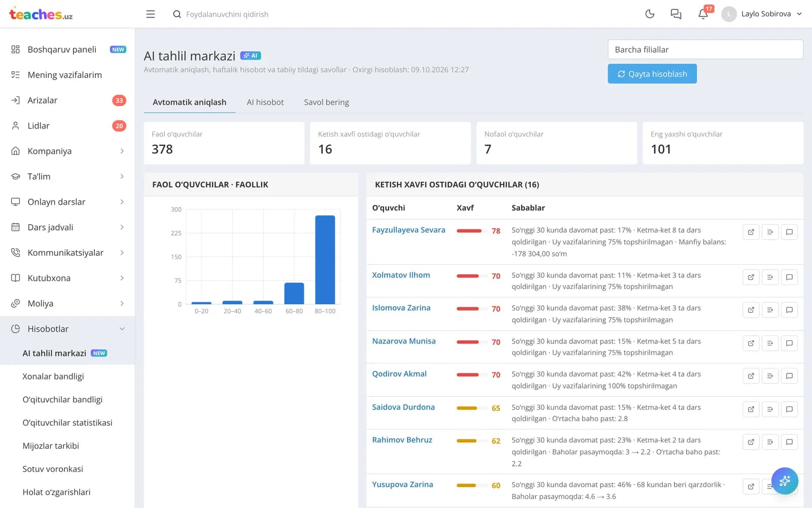Screen dimensions: 812x508
Task: Open Arizalar in the sidebar
Action: pyautogui.click(x=67, y=100)
